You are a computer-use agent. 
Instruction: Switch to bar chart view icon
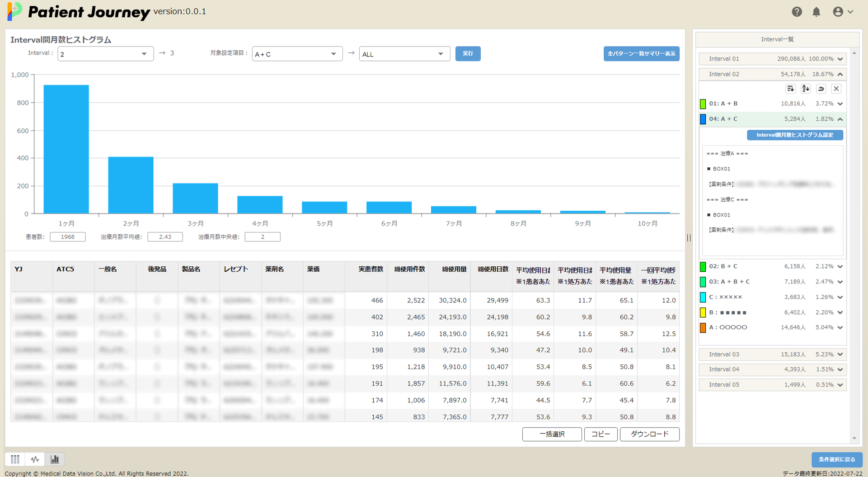click(55, 459)
